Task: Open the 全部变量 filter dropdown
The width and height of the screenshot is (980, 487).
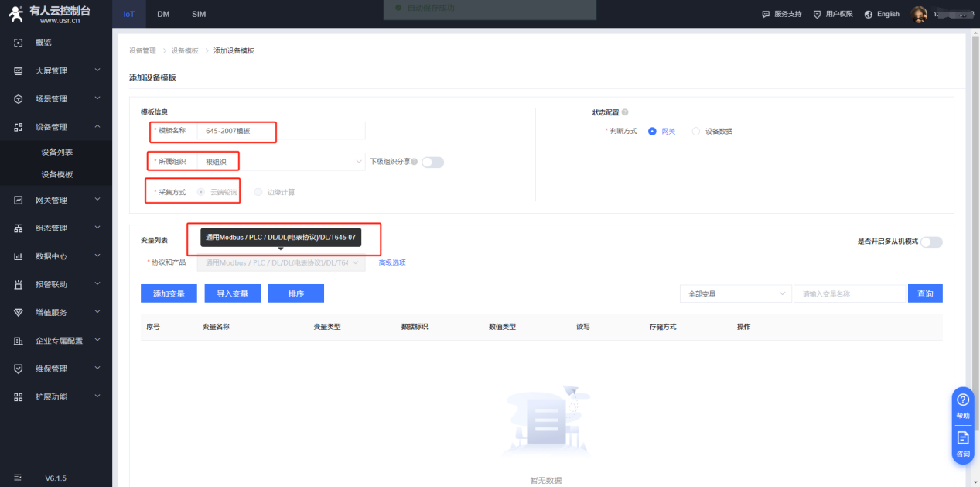Action: click(735, 294)
